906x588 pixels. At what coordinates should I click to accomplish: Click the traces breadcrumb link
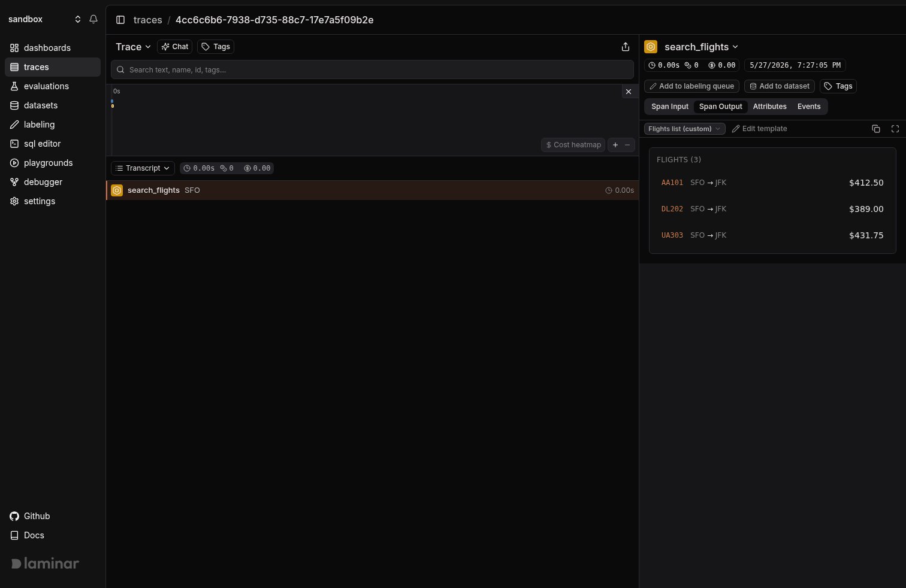tap(148, 20)
